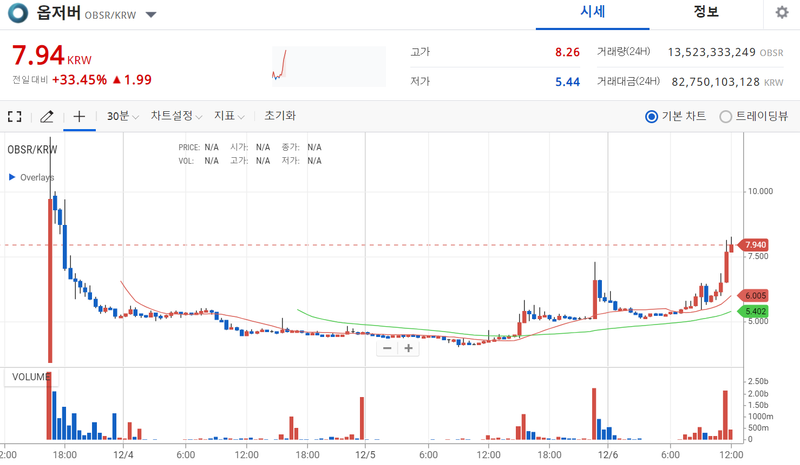The width and height of the screenshot is (800, 465).
Task: Click the 고가 high price label
Action: point(420,52)
